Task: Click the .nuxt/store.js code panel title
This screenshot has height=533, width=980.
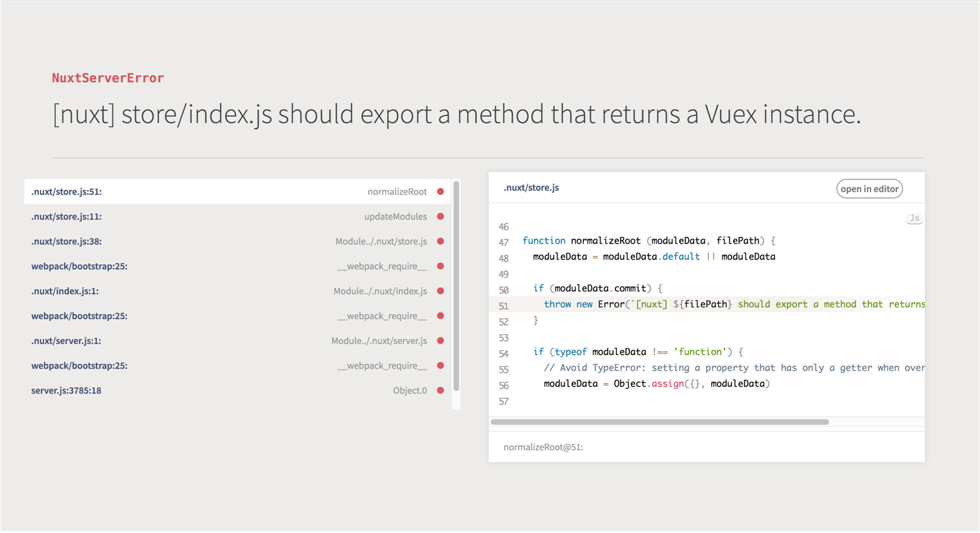Action: tap(531, 188)
